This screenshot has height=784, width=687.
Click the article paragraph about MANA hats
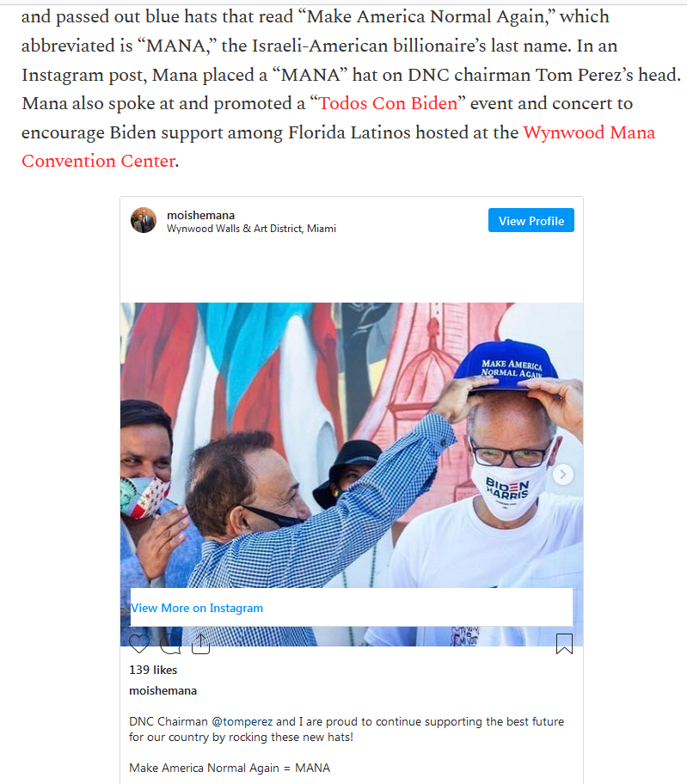coord(351,89)
